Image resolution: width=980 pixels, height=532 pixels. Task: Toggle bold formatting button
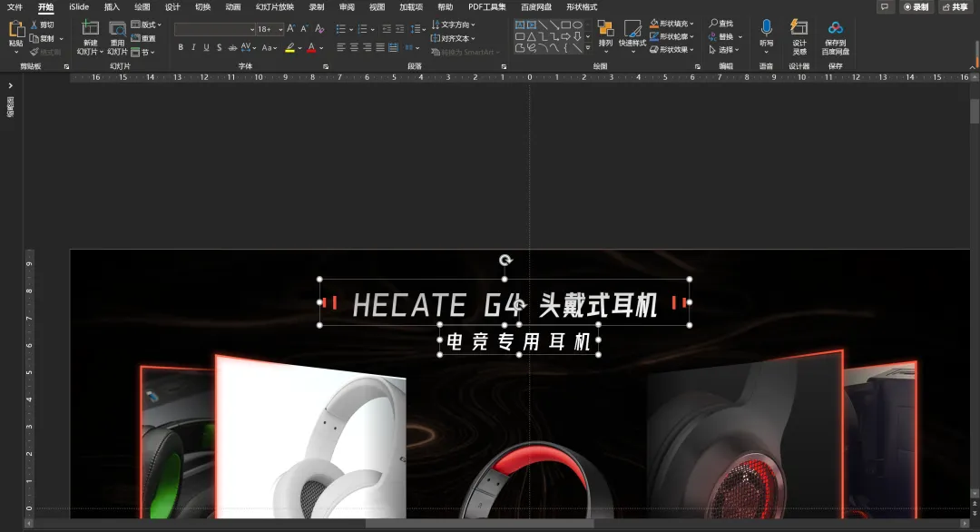(x=181, y=47)
